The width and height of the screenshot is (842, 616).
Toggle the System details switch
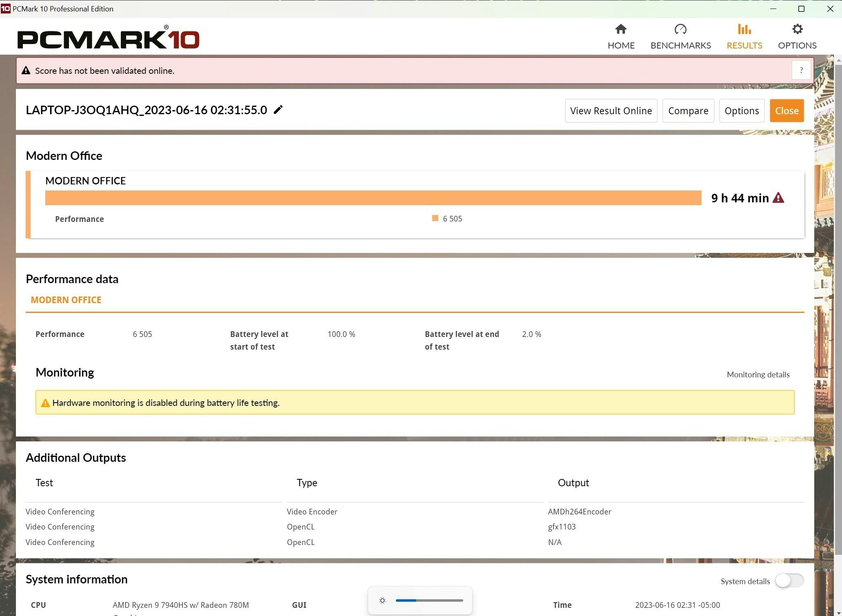pyautogui.click(x=789, y=581)
